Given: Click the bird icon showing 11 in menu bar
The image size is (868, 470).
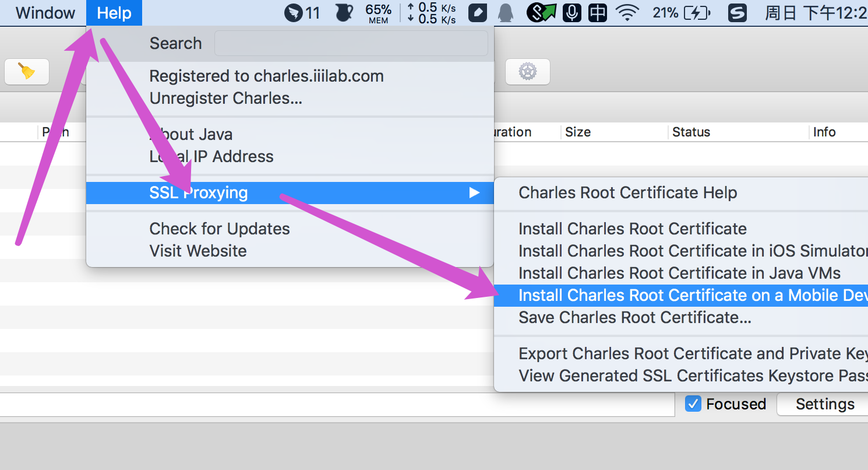Looking at the screenshot, I should 302,13.
